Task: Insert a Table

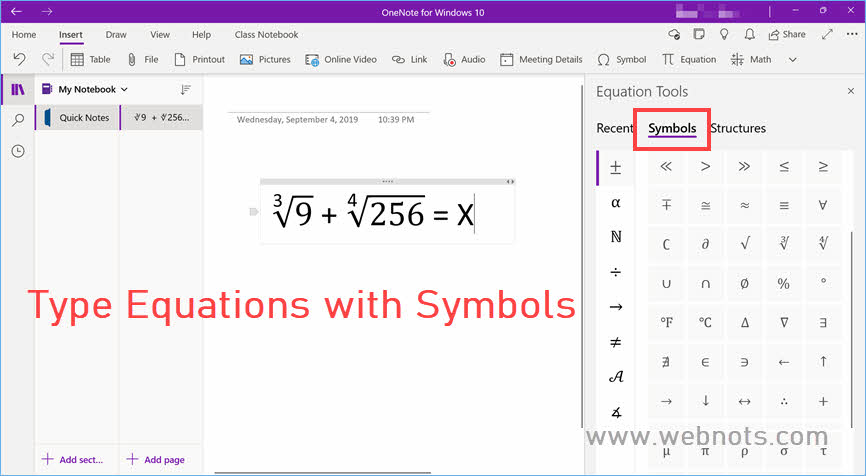Action: (91, 60)
